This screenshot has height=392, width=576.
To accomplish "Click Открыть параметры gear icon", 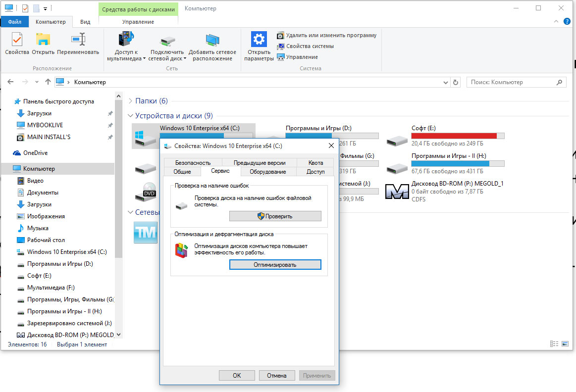I will [259, 39].
